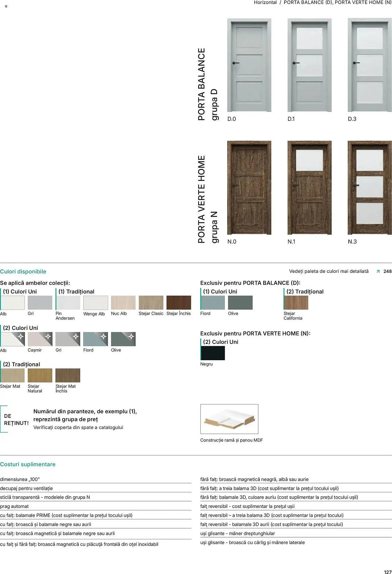Click the star badge on the Cașmir swatch
392x574 pixels.
click(x=48, y=336)
